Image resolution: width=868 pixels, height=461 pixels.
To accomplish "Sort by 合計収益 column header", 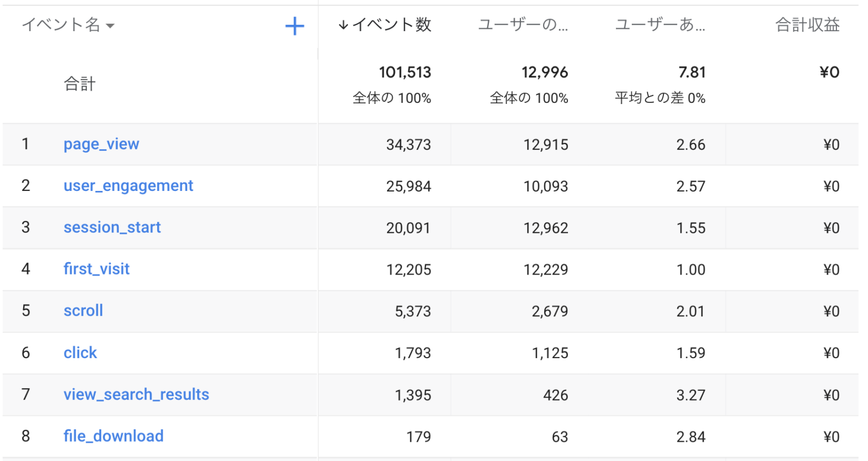I will [807, 25].
